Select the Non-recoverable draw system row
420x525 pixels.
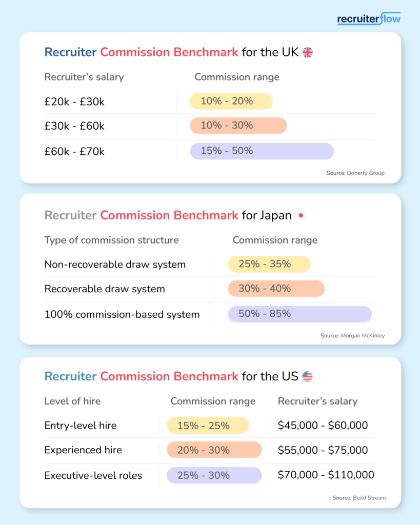(x=210, y=264)
